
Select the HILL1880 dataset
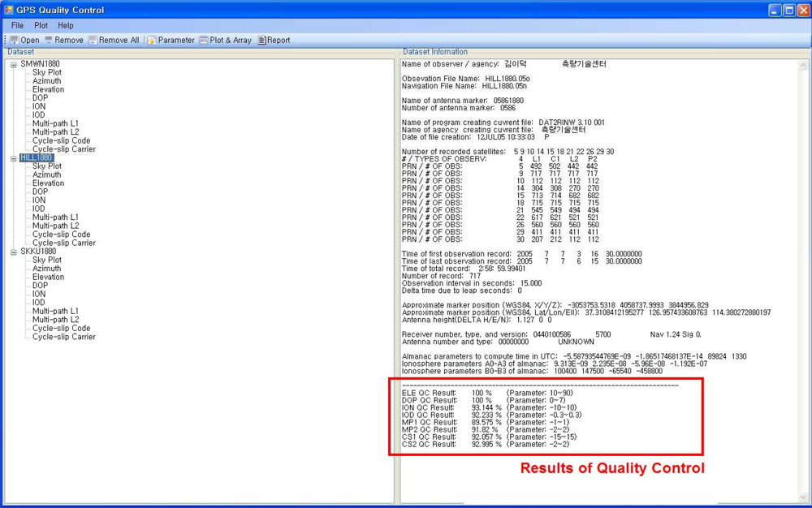(37, 158)
